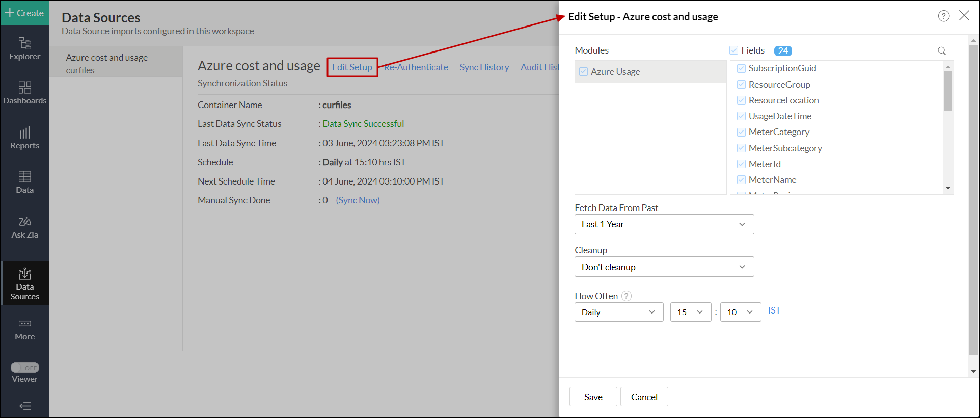Open the Fetch Data From Past dropdown
Screen dimensions: 980x418
click(x=664, y=224)
